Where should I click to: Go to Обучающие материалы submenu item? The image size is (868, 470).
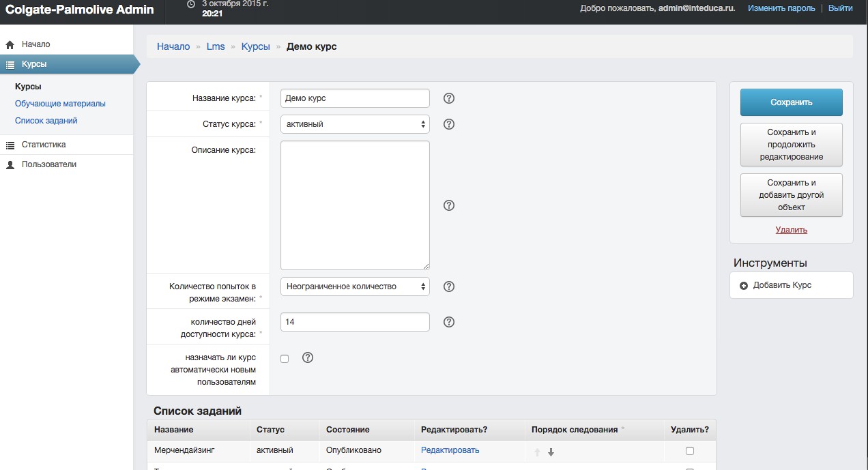coord(60,104)
